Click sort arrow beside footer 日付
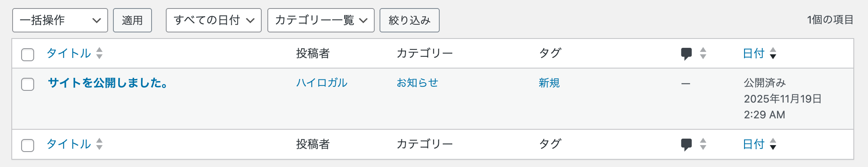The image size is (868, 167). tap(773, 144)
